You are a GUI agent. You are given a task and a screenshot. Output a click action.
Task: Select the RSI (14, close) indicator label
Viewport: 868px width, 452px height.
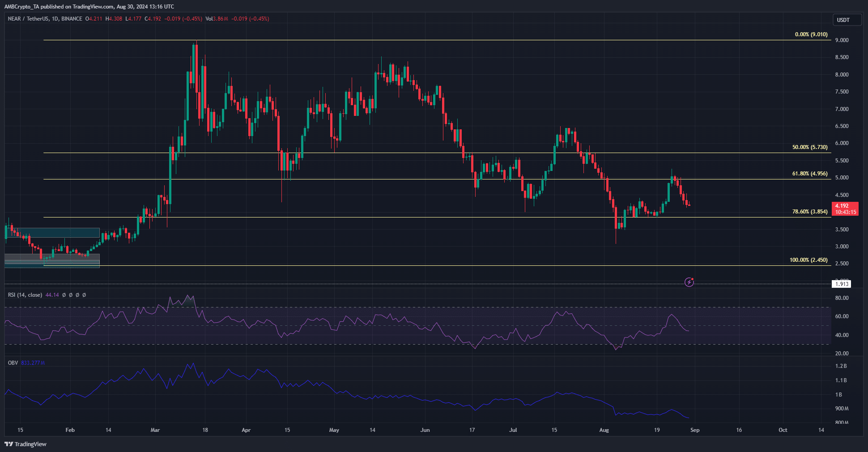(25, 295)
